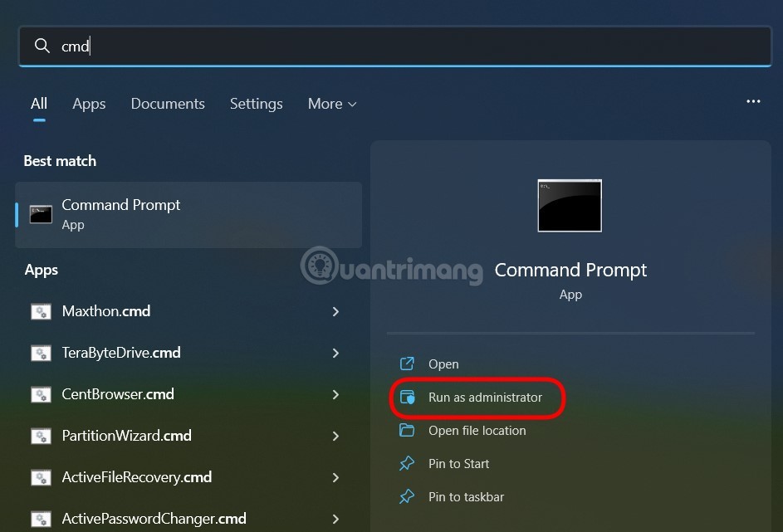
Task: Choose Open for Command Prompt
Action: pyautogui.click(x=443, y=364)
